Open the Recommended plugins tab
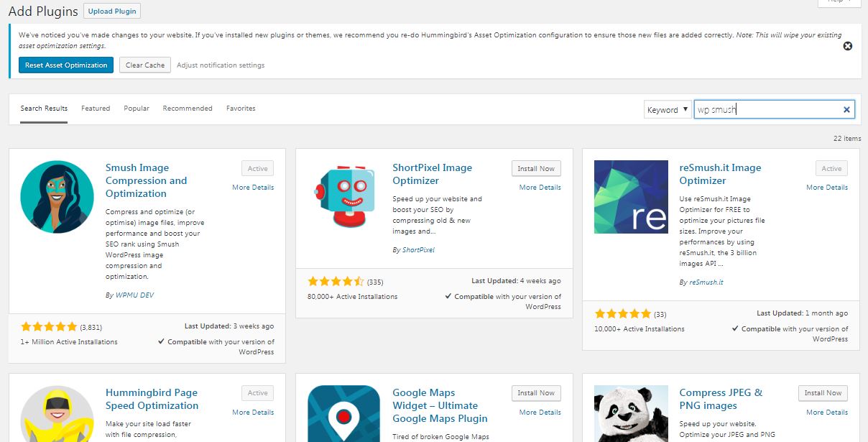Viewport: 868px width, 442px height. [x=187, y=108]
